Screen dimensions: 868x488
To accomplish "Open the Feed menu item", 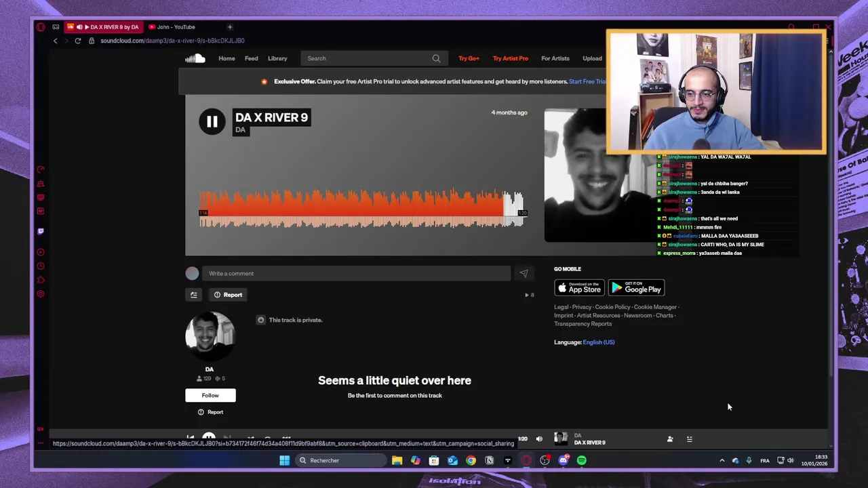I will [251, 58].
